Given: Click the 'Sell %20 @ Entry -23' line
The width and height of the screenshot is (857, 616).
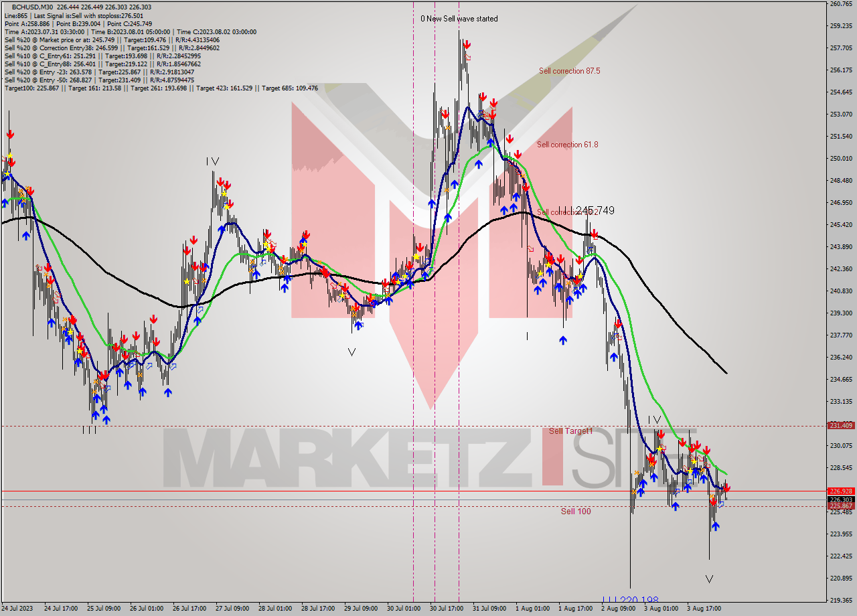Looking at the screenshot, I should [x=99, y=72].
